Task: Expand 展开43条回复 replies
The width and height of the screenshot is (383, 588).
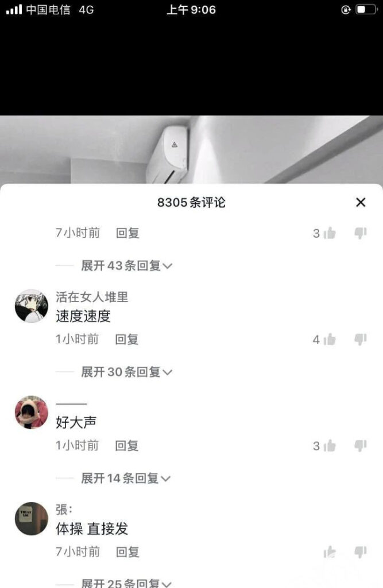Action: click(126, 265)
